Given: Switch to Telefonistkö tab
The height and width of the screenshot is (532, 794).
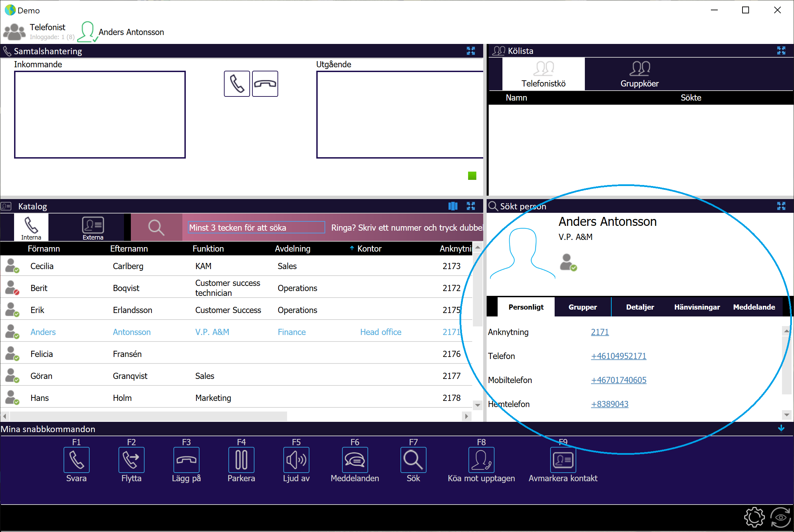Looking at the screenshot, I should point(543,74).
